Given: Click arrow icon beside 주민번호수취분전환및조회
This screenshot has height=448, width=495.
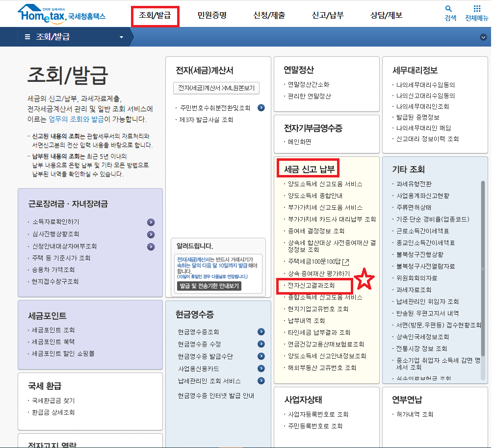Looking at the screenshot, I should pyautogui.click(x=260, y=109).
